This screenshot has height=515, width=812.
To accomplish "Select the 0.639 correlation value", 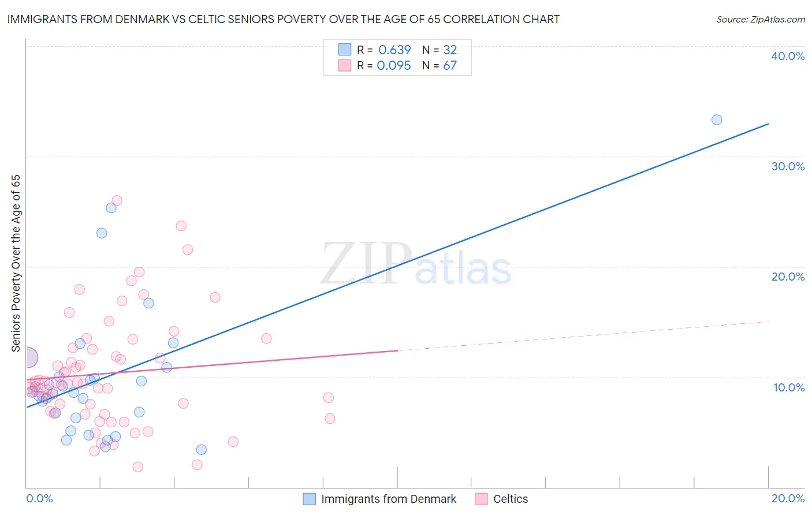I will pos(394,50).
